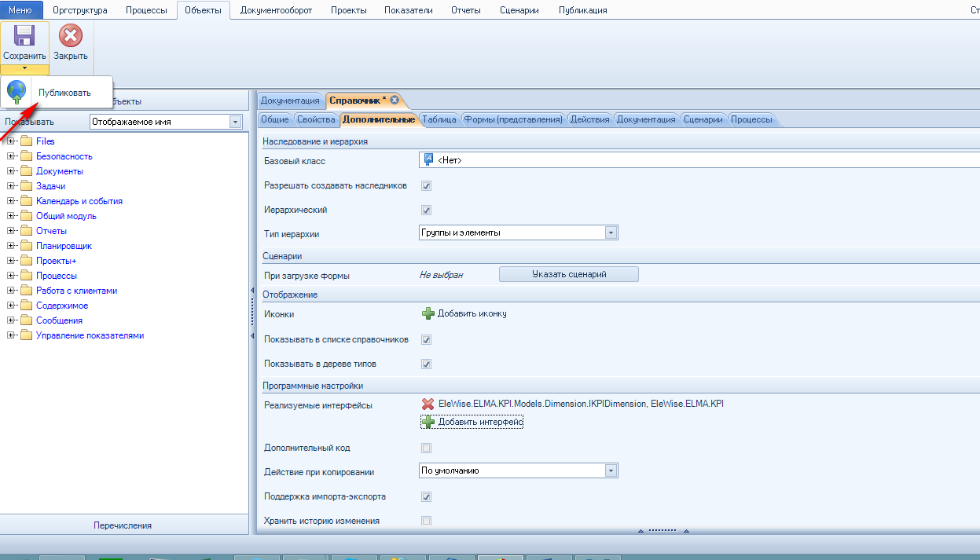
Task: Toggle Разрешать создавать наследников checkbox
Action: pyautogui.click(x=427, y=186)
